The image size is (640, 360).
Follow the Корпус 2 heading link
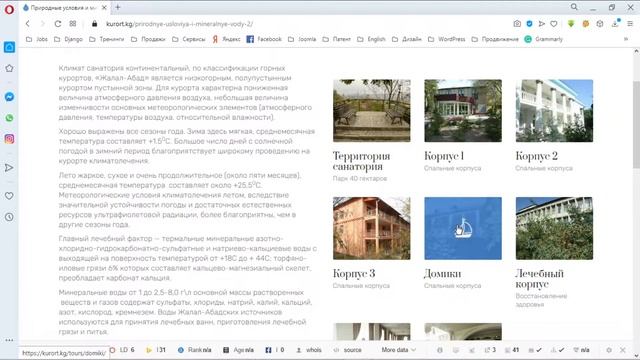click(x=536, y=156)
